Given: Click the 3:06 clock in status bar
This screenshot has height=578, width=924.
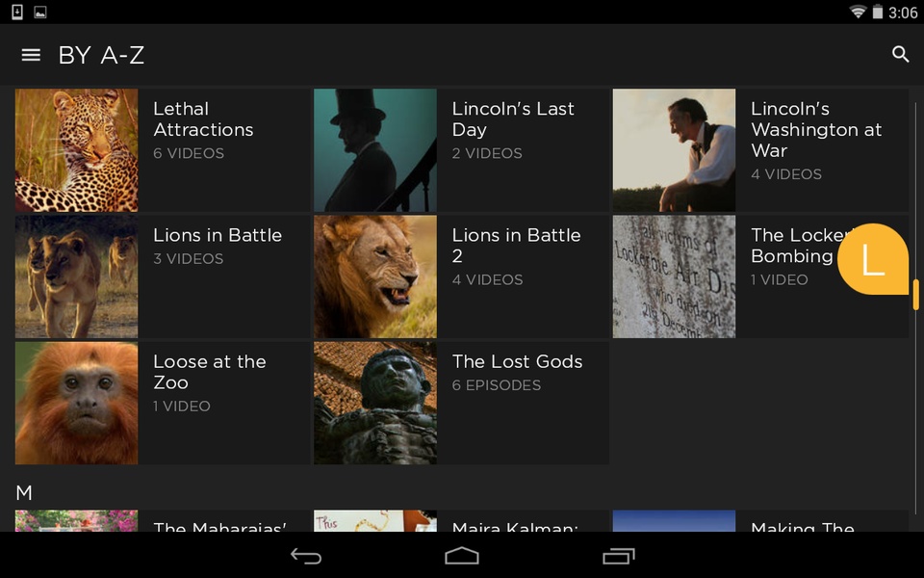Looking at the screenshot, I should (x=903, y=13).
